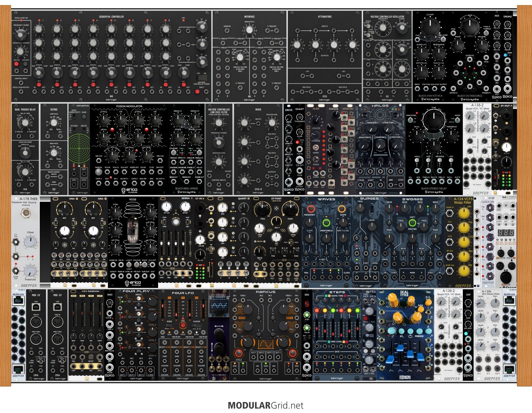Adjust the yellow Mix knob on Wasp Filter
532x413 pixels.
point(464,271)
